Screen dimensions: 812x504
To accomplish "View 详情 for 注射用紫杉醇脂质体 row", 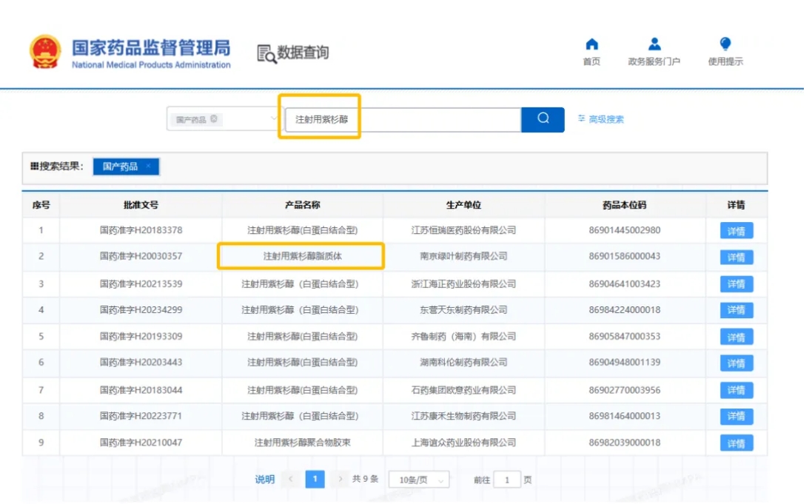I will coord(736,258).
